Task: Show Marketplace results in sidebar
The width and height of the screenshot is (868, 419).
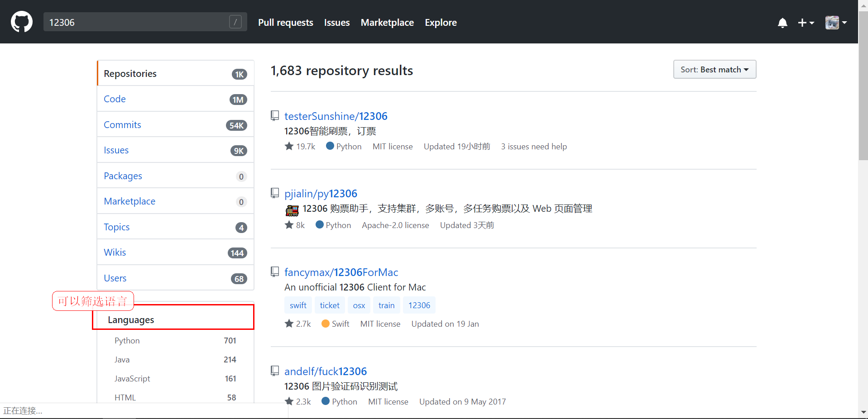Action: pyautogui.click(x=175, y=201)
